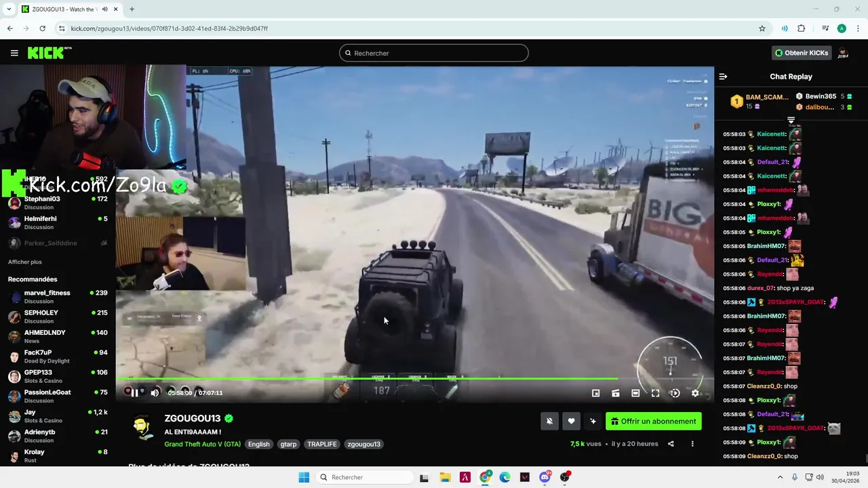Viewport: 868px width, 488px height.
Task: Pause the video with the pause button
Action: coord(134,392)
